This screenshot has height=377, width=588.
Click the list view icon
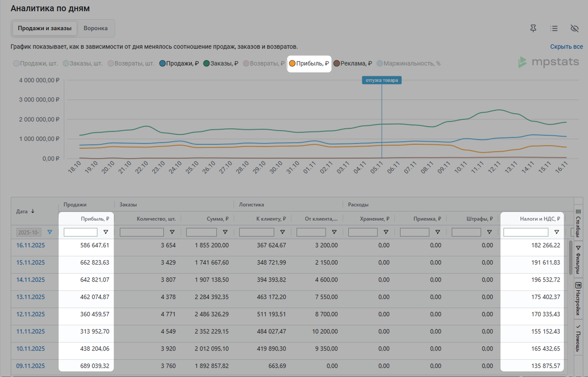click(554, 28)
